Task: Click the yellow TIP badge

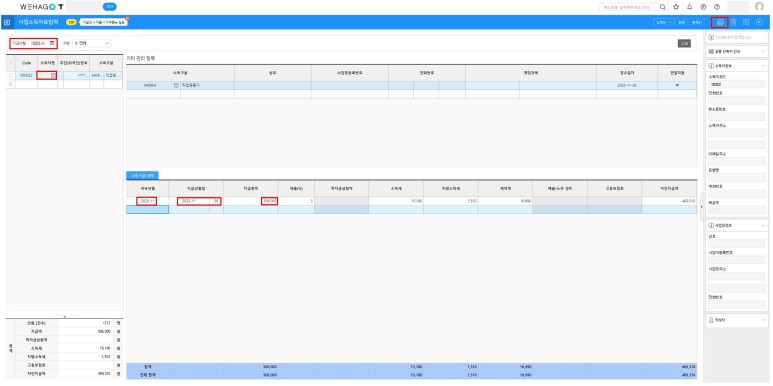Action: click(71, 22)
